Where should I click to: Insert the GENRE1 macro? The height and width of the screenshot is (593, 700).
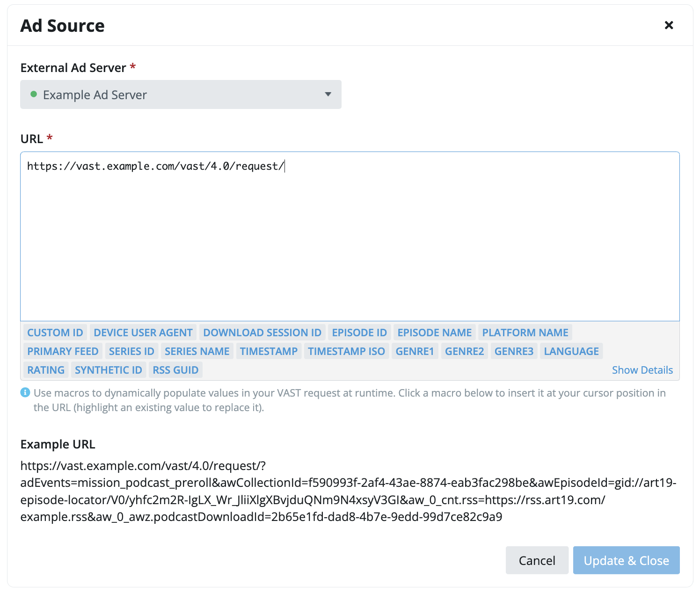(x=415, y=351)
